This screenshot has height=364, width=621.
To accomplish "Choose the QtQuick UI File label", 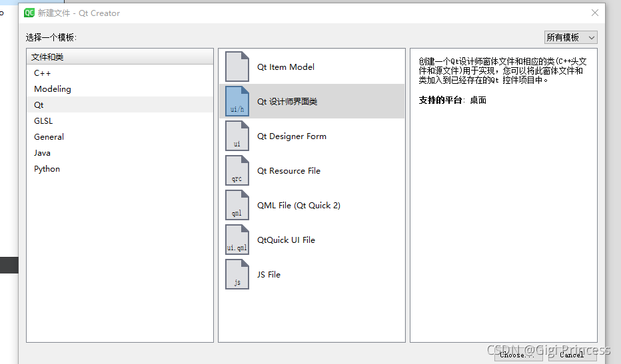I will click(286, 240).
